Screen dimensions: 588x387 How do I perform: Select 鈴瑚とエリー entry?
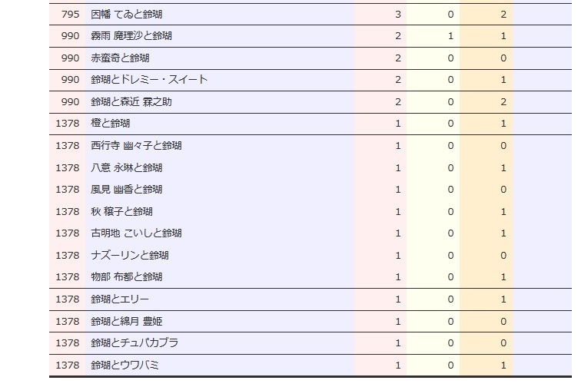[120, 299]
